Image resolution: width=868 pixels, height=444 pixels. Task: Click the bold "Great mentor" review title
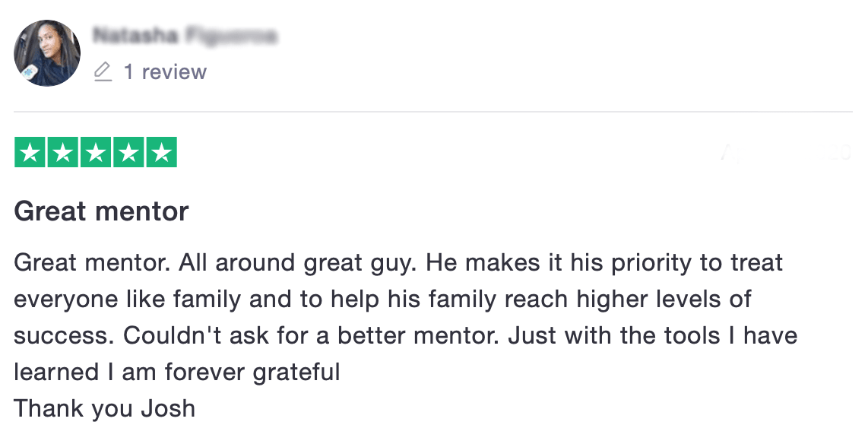[x=101, y=211]
